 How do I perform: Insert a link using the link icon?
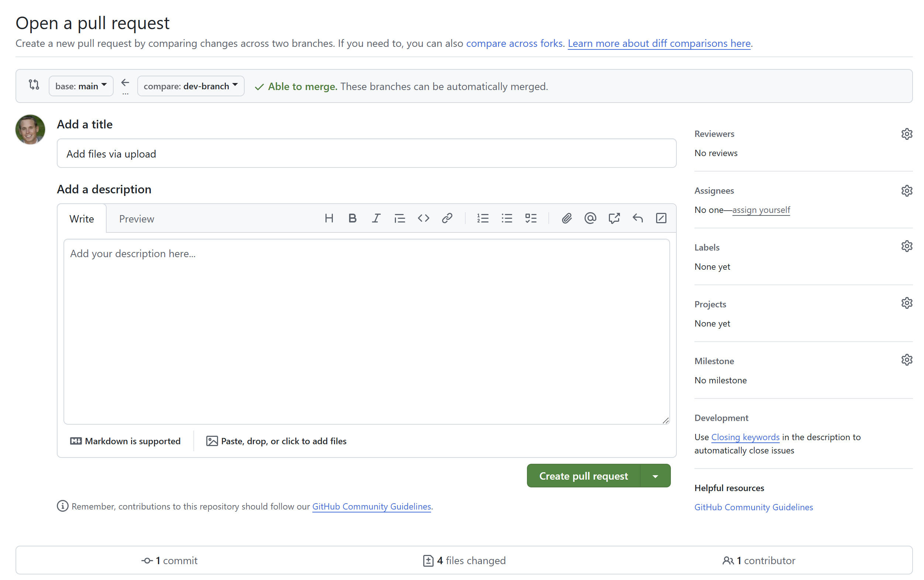(447, 218)
